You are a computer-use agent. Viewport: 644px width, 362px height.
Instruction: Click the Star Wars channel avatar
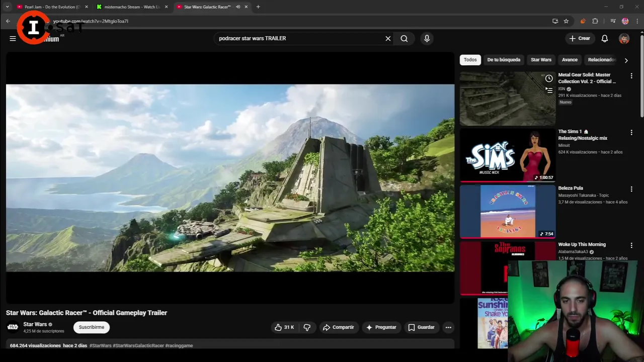point(13,327)
